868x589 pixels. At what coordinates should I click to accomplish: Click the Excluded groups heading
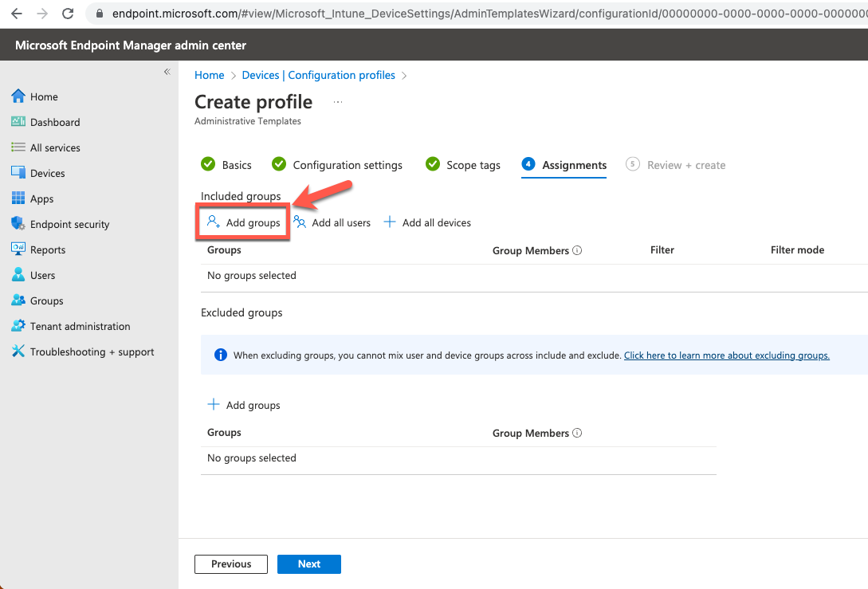(242, 312)
